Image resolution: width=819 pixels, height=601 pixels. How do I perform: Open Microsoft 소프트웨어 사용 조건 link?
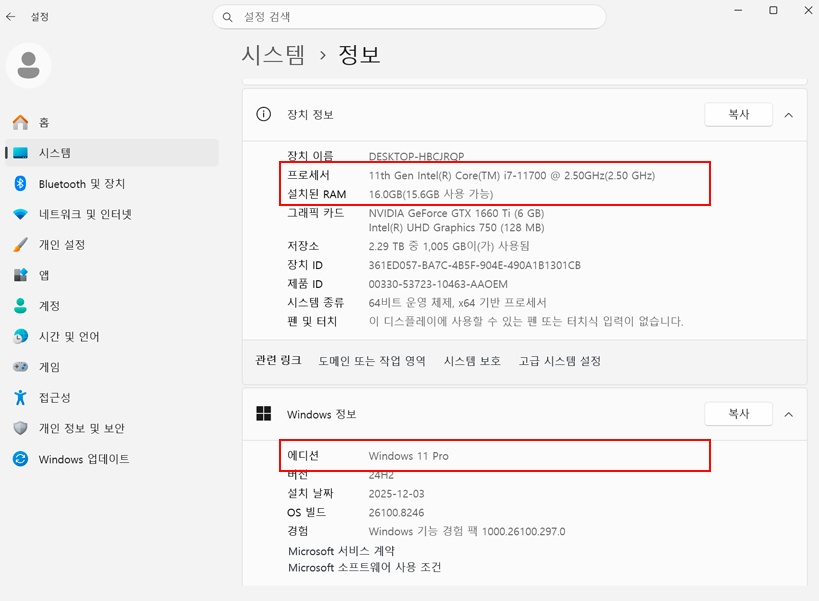(365, 567)
